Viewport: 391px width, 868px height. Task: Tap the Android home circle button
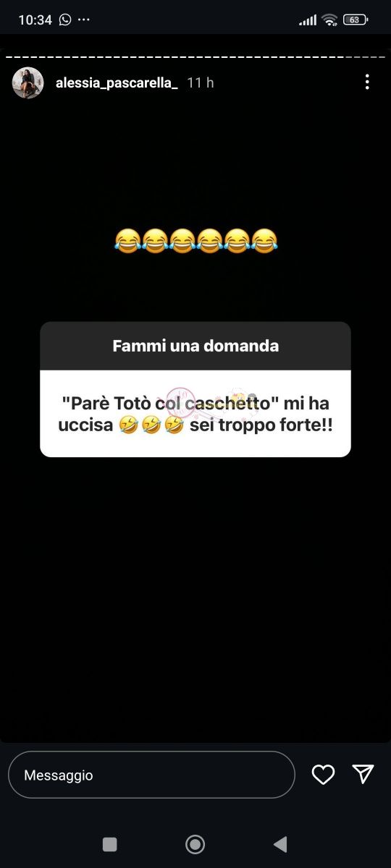click(x=195, y=844)
